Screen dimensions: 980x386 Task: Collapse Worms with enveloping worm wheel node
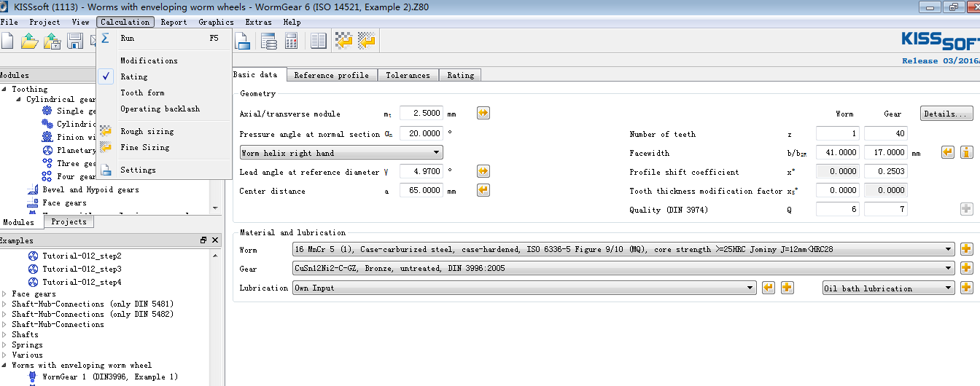4,366
